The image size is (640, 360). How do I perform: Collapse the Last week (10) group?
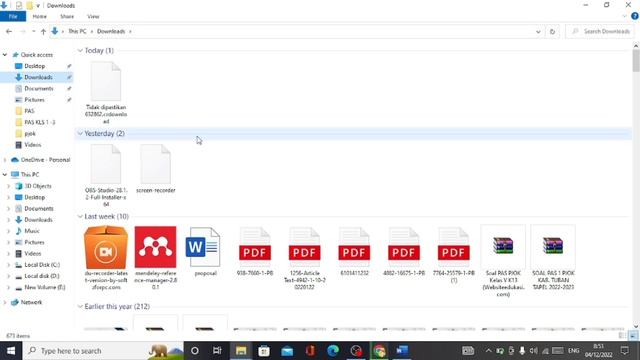coord(80,216)
